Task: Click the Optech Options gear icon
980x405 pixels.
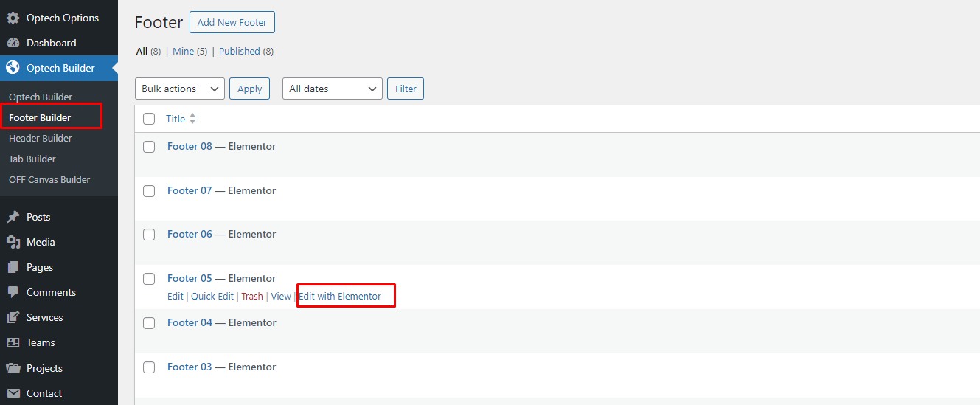Action: [x=13, y=18]
